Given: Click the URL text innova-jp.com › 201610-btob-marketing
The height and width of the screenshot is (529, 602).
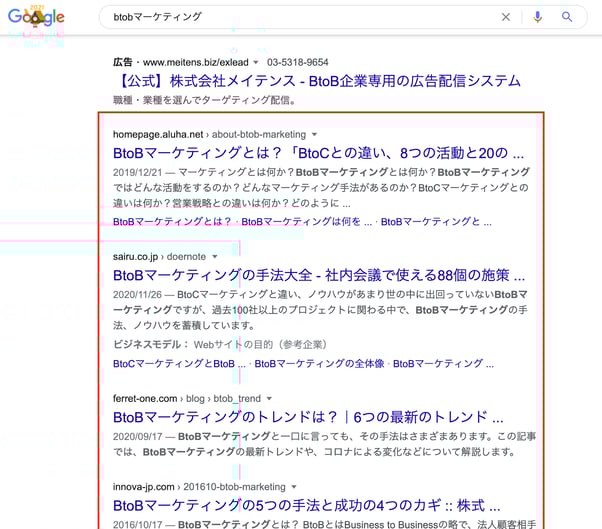Looking at the screenshot, I should [199, 487].
